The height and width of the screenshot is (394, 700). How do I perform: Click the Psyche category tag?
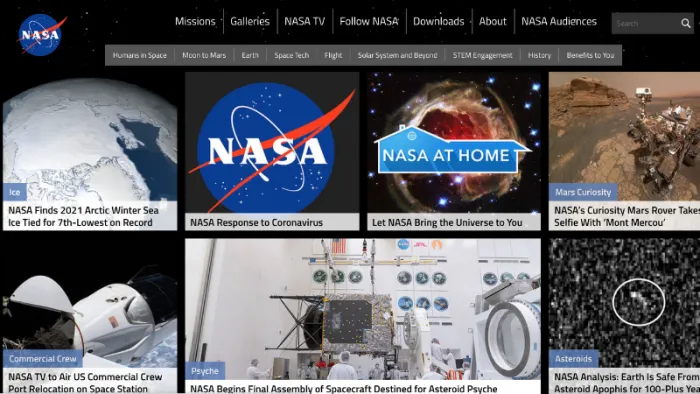point(205,371)
